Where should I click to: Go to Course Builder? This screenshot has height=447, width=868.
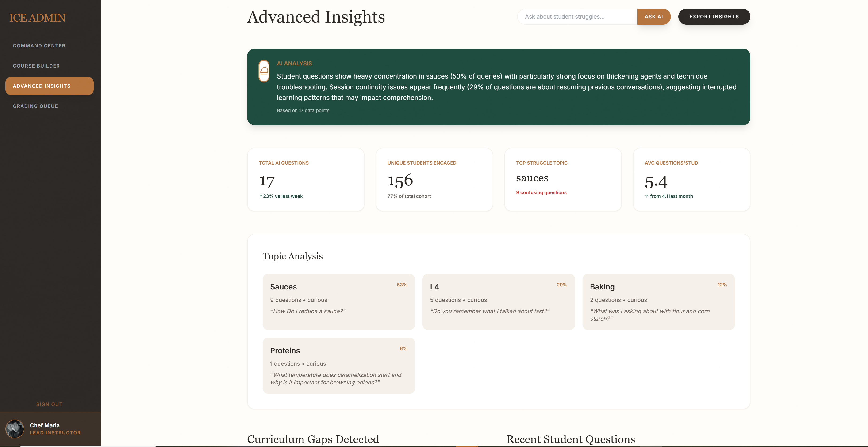[x=36, y=66]
